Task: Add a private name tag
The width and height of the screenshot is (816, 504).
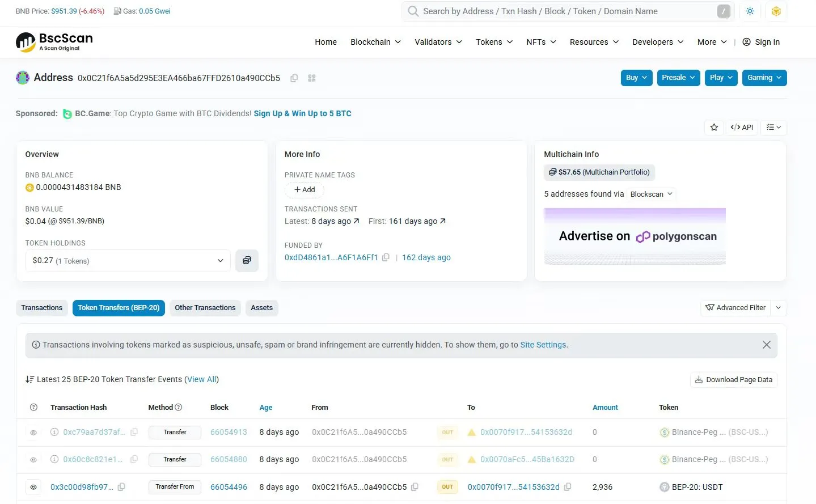Action: 305,190
